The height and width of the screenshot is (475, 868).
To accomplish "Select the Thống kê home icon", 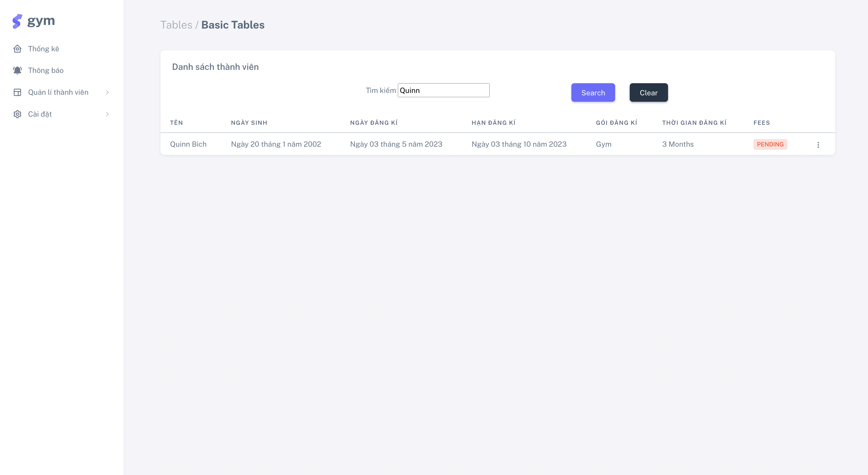I will tap(17, 49).
